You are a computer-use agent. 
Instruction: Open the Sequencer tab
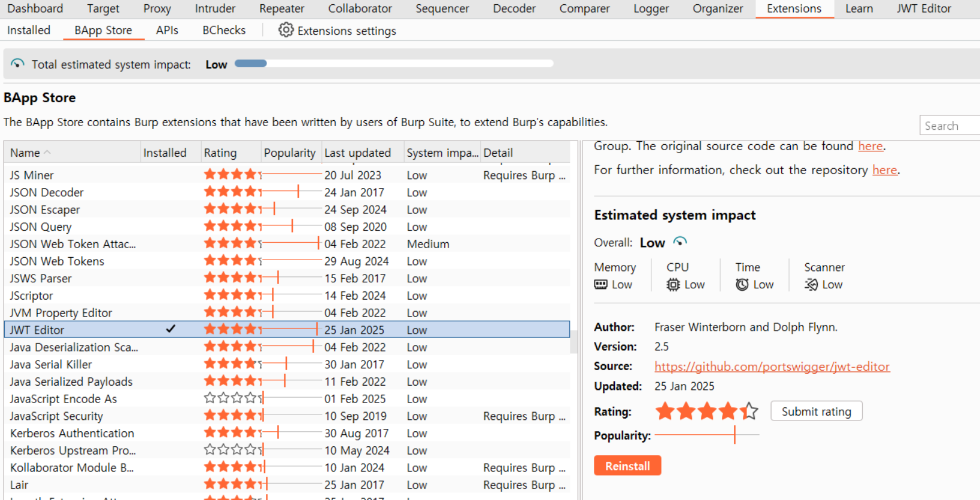point(442,8)
